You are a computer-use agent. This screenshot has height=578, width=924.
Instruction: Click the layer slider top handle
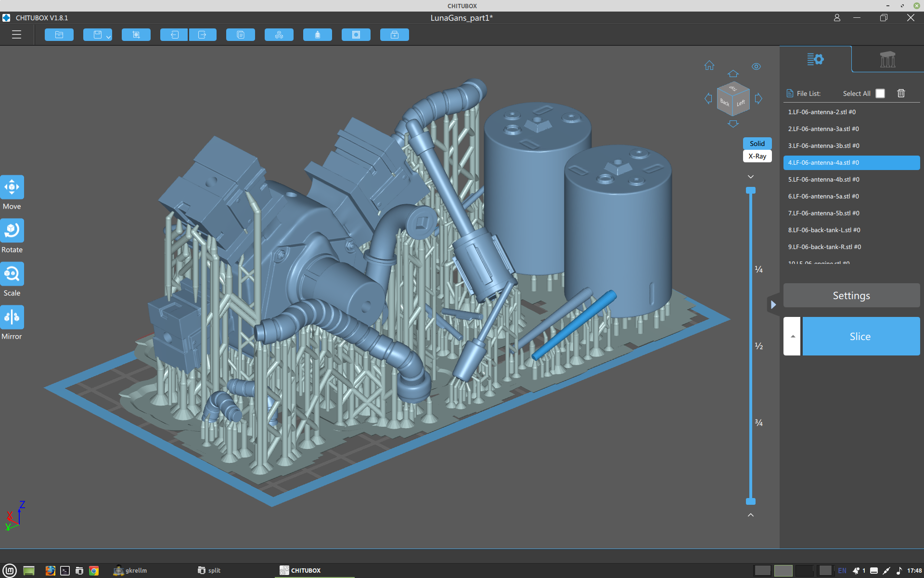click(x=750, y=191)
